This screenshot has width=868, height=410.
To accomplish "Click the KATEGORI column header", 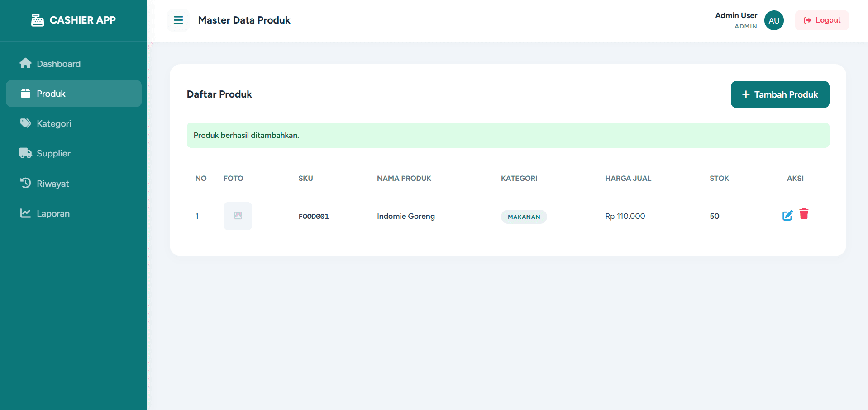I will (x=519, y=178).
